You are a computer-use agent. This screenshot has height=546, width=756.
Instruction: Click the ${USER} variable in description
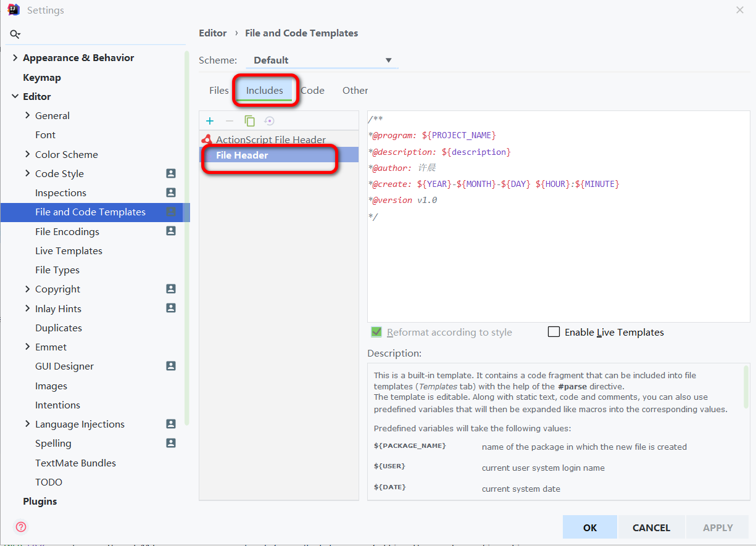(389, 466)
